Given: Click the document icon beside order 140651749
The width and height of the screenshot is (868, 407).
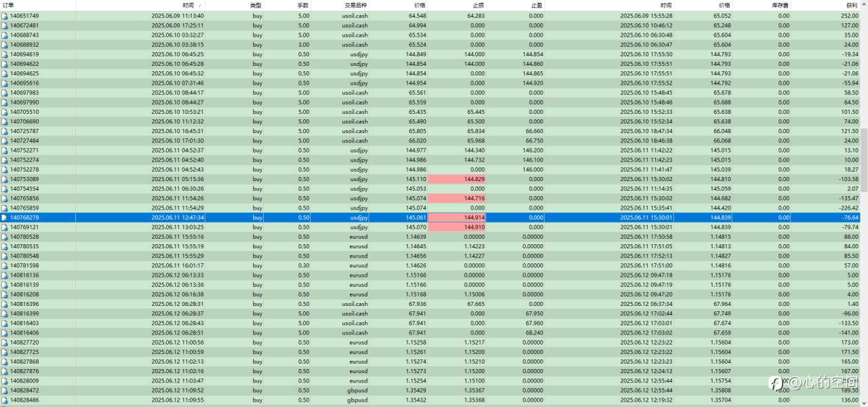Looking at the screenshot, I should point(4,16).
